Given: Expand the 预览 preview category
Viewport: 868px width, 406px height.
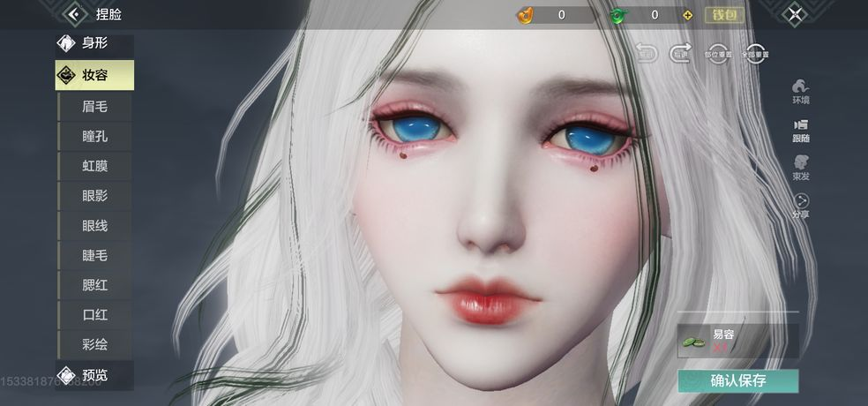Looking at the screenshot, I should click(94, 374).
